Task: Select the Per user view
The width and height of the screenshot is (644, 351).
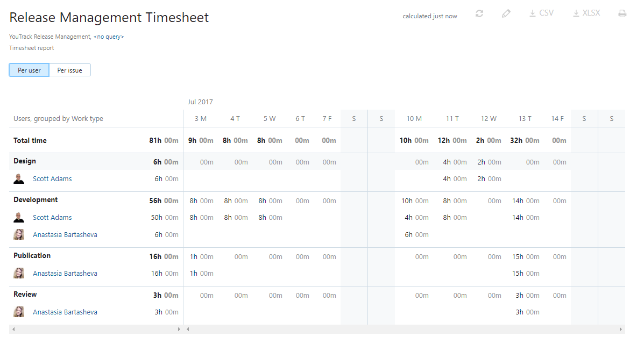Action: point(29,70)
